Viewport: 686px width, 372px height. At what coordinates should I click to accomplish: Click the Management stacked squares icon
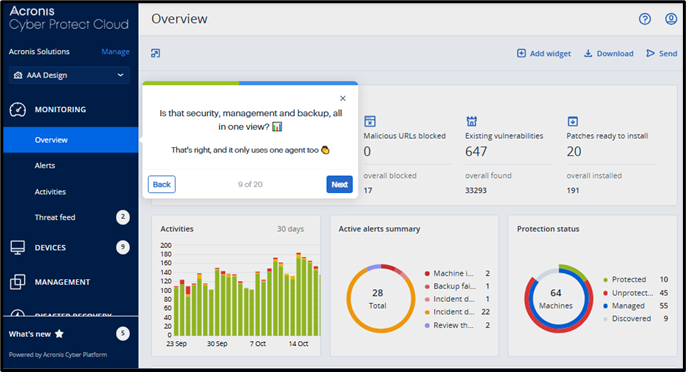pyautogui.click(x=18, y=282)
